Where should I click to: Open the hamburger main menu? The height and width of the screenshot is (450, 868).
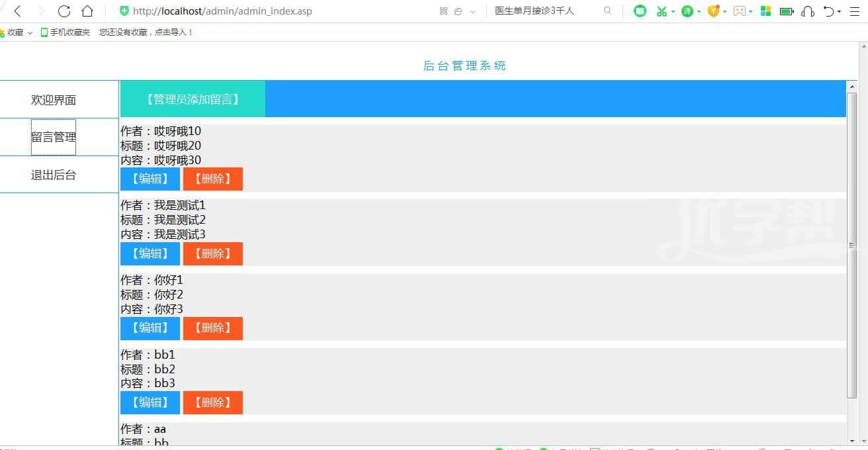click(854, 11)
